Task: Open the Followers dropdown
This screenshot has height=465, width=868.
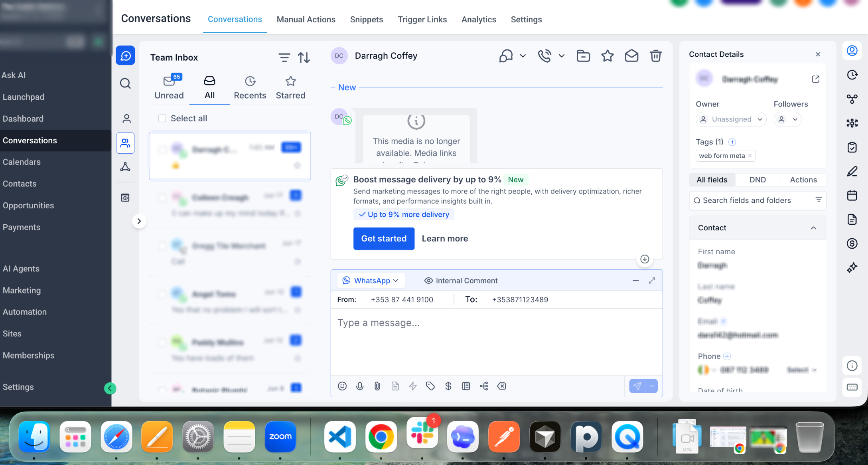Action: click(x=788, y=119)
